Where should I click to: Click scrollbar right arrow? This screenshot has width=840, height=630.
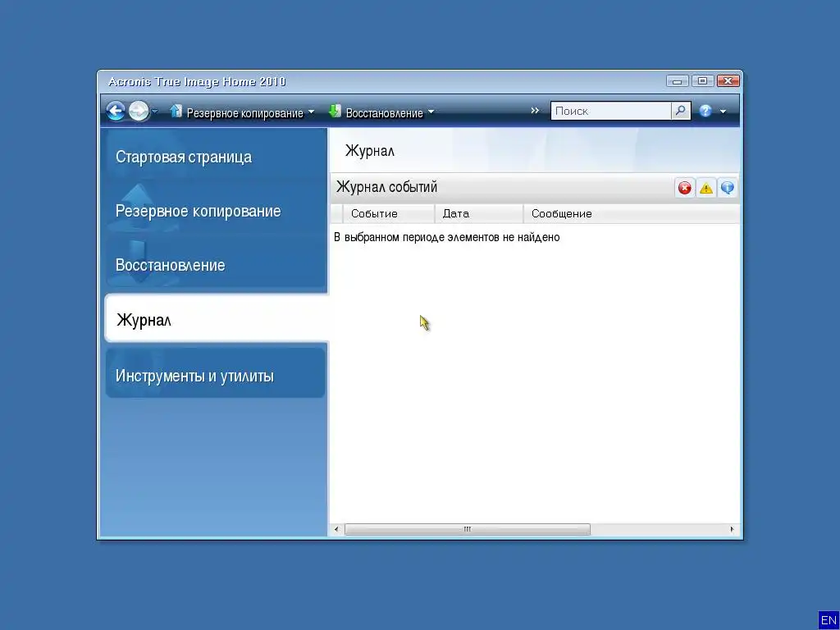732,529
